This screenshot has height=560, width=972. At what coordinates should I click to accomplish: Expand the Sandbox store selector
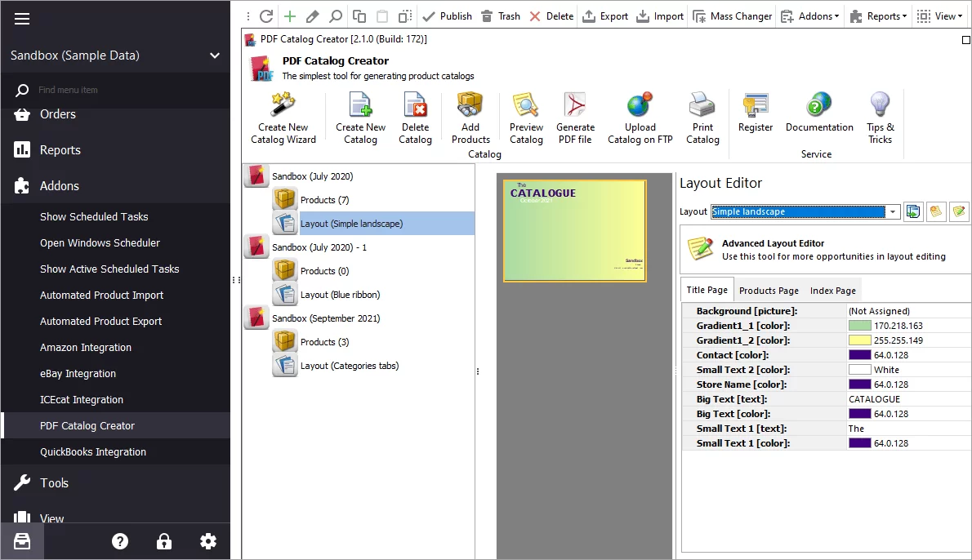[x=215, y=56]
